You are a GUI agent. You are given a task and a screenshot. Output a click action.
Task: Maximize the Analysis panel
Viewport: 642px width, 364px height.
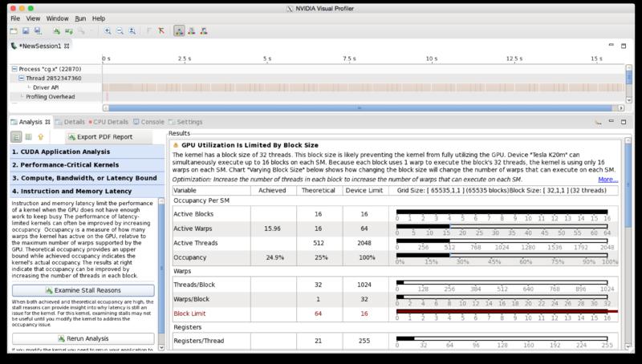[x=624, y=122]
